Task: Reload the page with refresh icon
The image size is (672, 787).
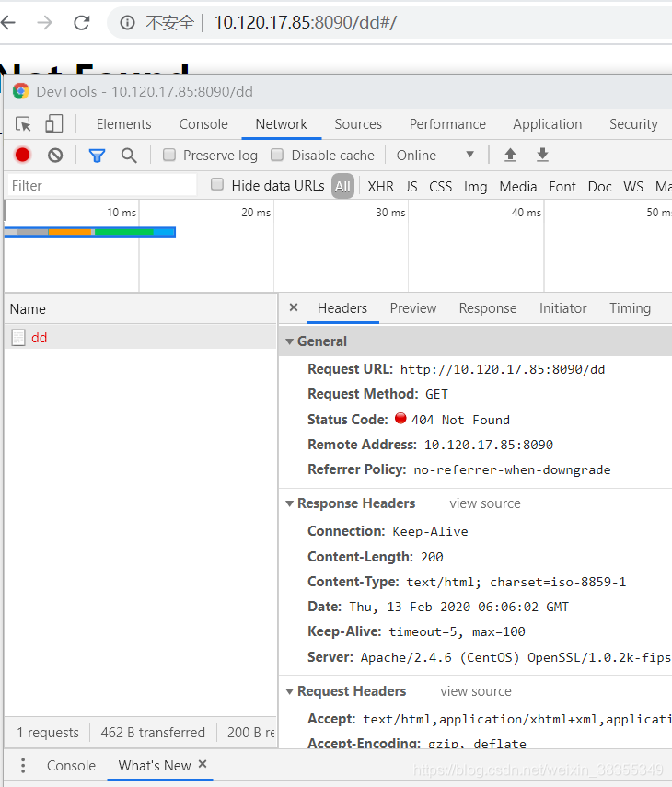Action: coord(82,23)
